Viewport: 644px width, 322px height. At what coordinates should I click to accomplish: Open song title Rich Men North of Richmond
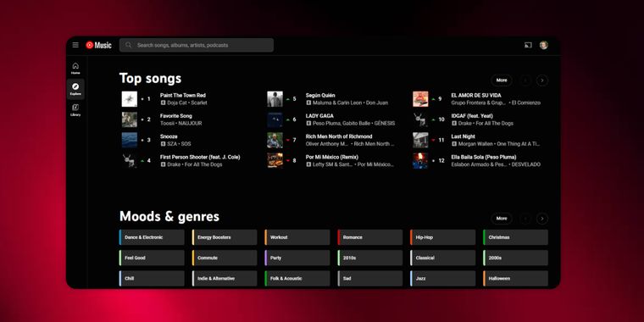point(339,136)
